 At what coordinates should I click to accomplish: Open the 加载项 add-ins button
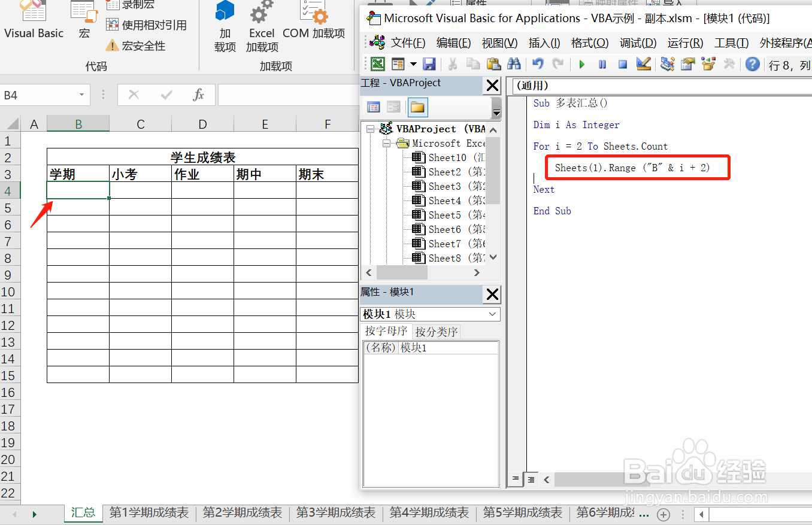coord(225,27)
